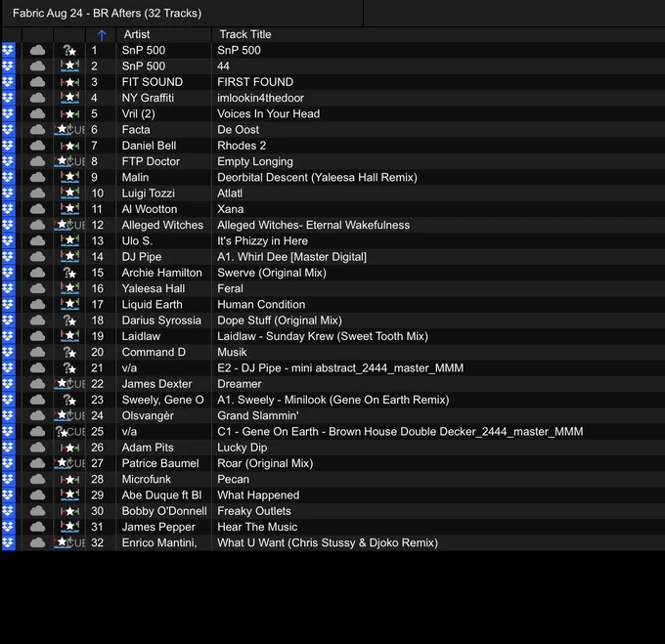The width and height of the screenshot is (665, 644).
Task: Select track title Voices In Your Head
Action: click(269, 114)
